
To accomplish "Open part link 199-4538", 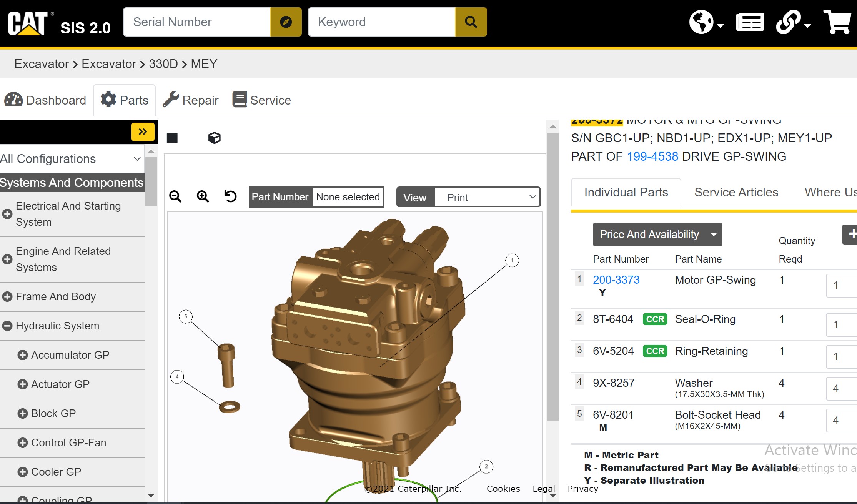I will click(652, 156).
